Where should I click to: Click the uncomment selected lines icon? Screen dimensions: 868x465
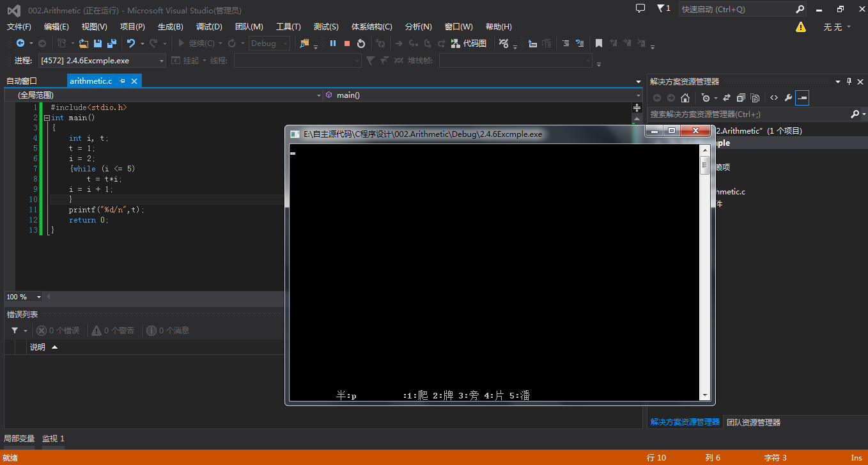click(580, 43)
